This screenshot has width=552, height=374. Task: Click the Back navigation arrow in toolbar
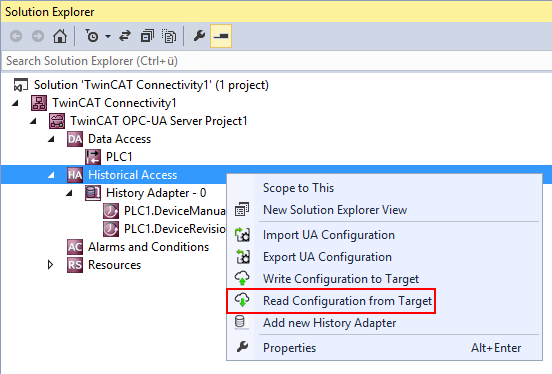[16, 36]
